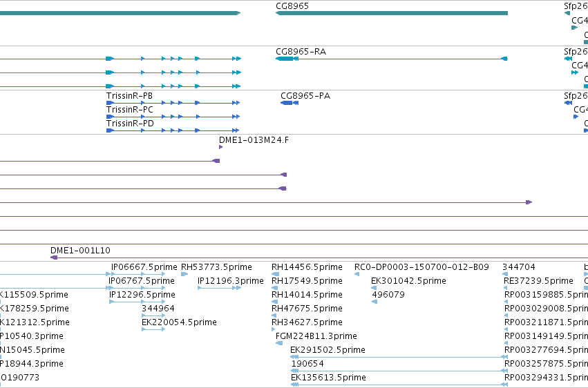This screenshot has width=588, height=388.
Task: Click the FGM224B11.3prime EST label
Action: (x=316, y=336)
